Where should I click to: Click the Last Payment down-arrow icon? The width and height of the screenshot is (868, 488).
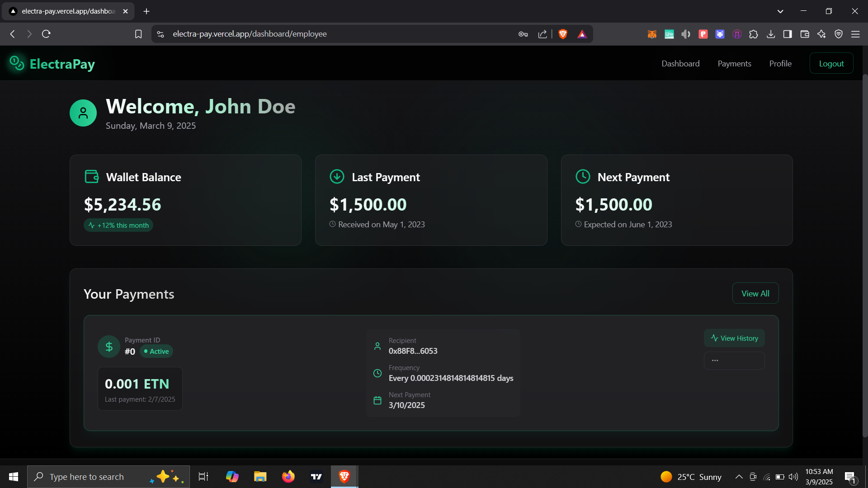point(337,177)
